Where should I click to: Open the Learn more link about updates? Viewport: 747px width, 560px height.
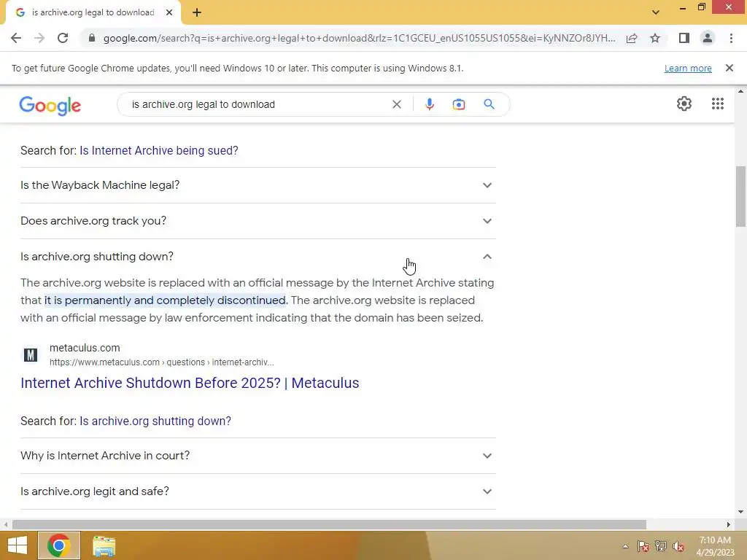tap(688, 68)
